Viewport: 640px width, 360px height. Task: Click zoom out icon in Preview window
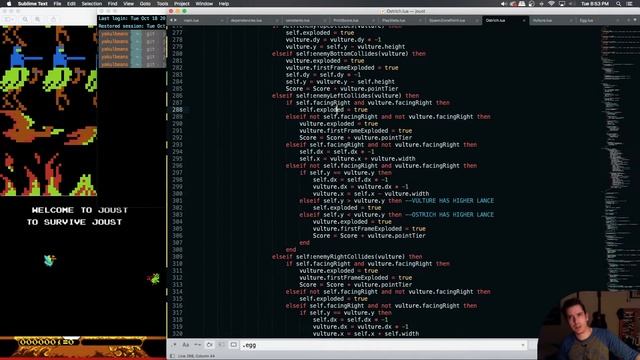25,19
